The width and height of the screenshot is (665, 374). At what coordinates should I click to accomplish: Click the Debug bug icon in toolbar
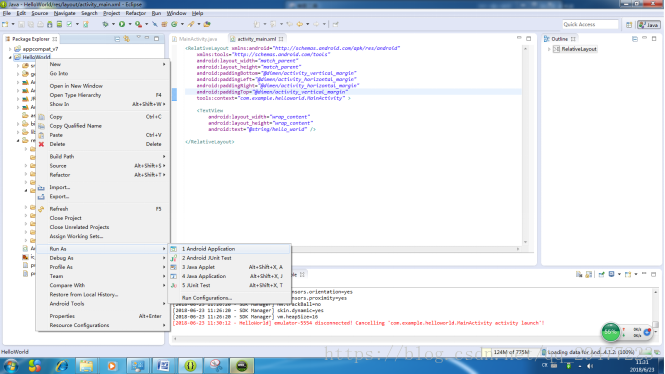tap(105, 24)
